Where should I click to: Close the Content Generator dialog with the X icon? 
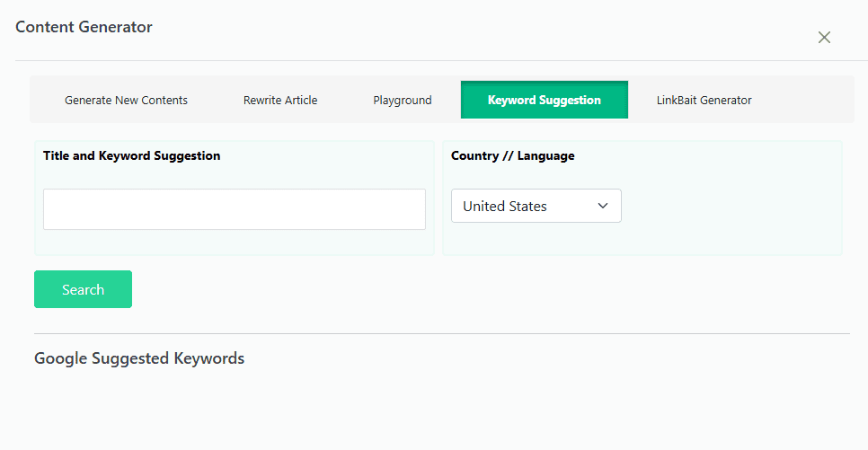click(x=824, y=37)
